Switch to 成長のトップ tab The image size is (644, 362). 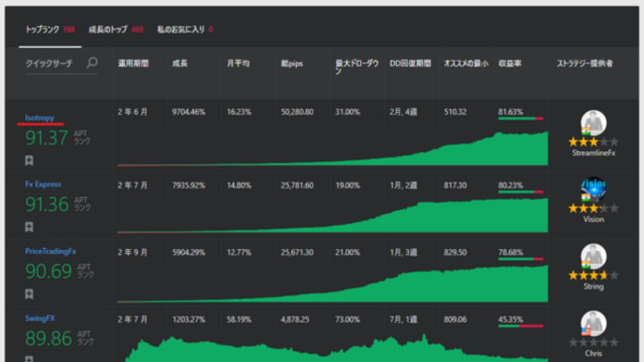116,30
